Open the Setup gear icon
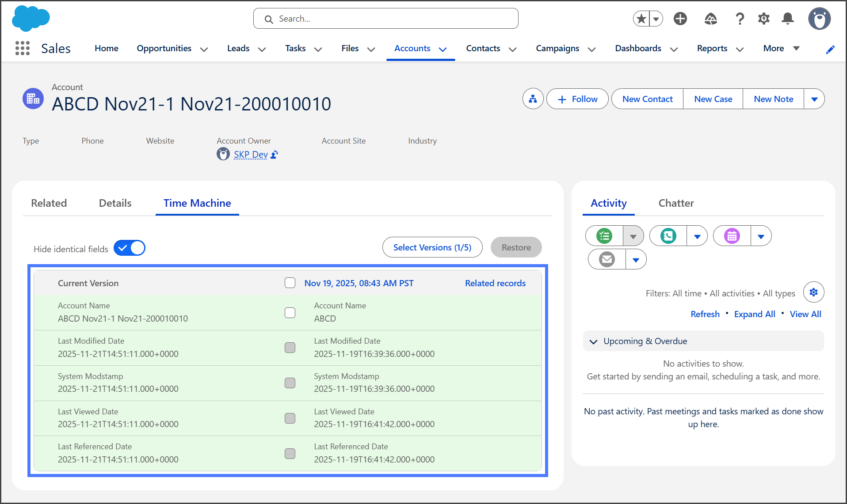Viewport: 847px width, 504px height. point(763,19)
